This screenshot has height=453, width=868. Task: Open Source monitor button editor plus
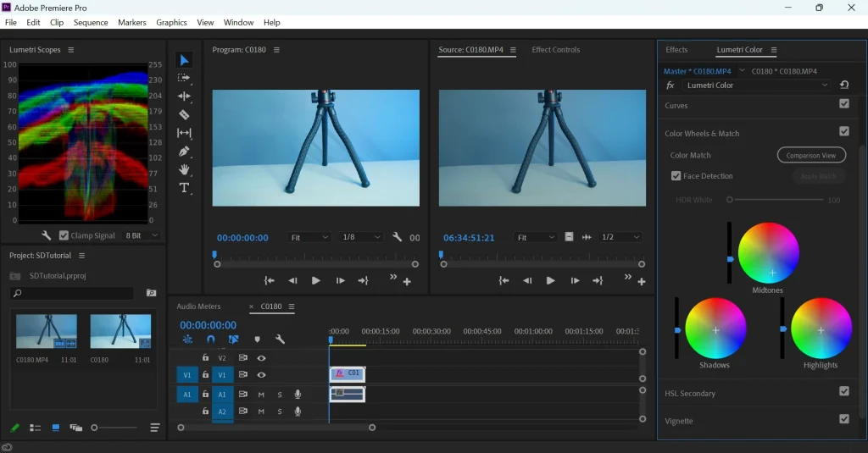(x=642, y=281)
